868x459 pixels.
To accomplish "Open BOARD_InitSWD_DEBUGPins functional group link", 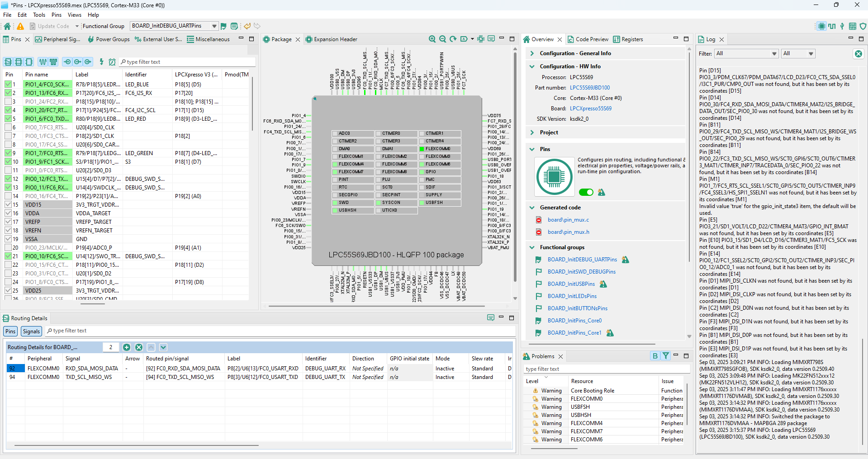I will (582, 272).
